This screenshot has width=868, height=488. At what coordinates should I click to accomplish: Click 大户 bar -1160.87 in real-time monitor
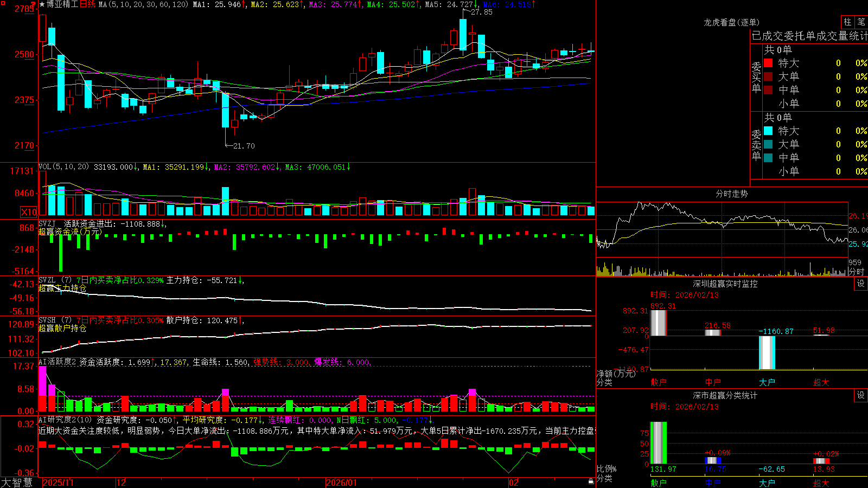coord(767,352)
